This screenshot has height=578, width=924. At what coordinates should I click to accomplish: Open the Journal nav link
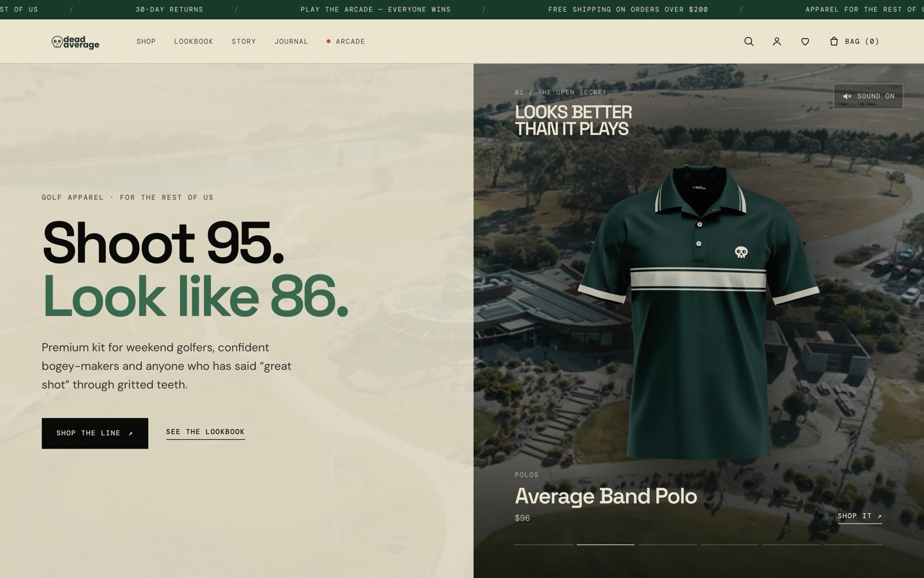click(x=291, y=42)
